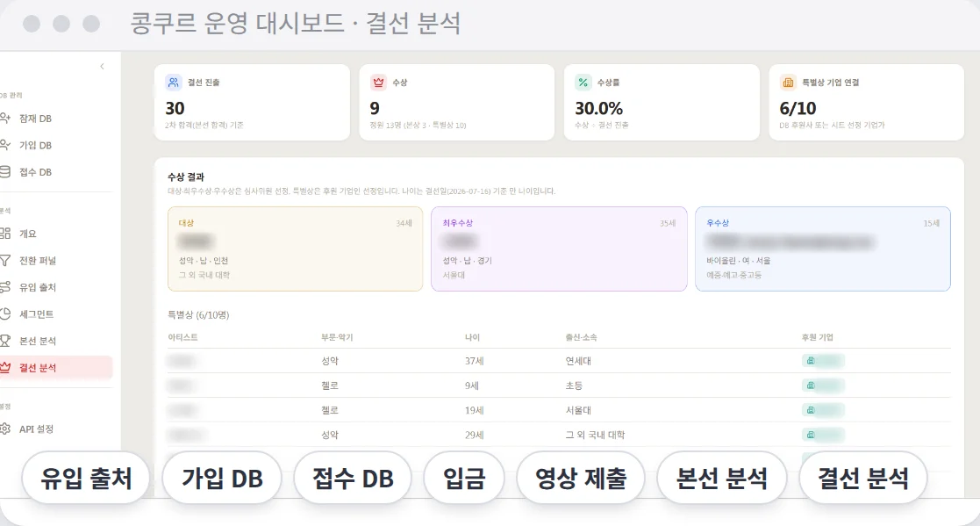Click 첼로 in the 19세 row

[x=329, y=410]
